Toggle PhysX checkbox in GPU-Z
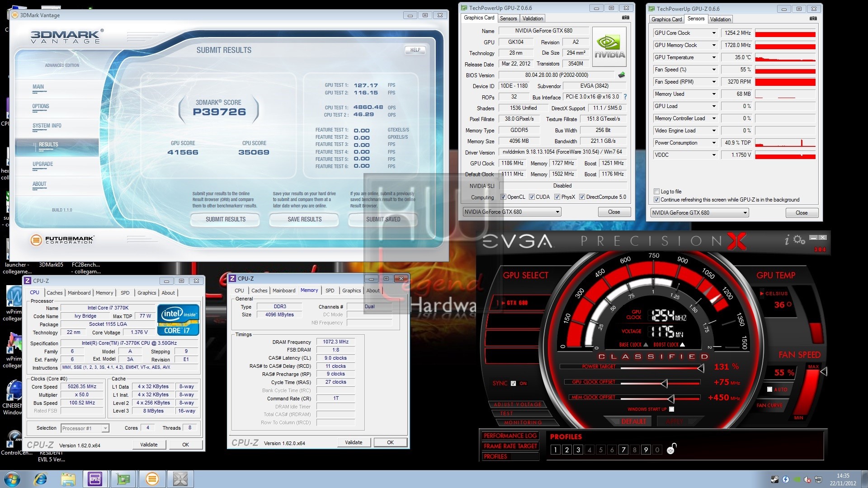The image size is (868, 488). pos(557,197)
